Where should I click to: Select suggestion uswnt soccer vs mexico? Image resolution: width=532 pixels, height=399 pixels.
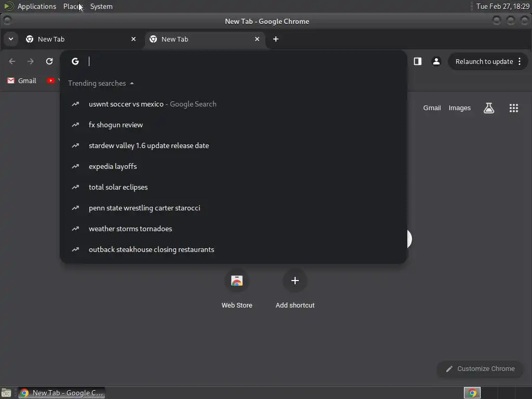(x=233, y=104)
